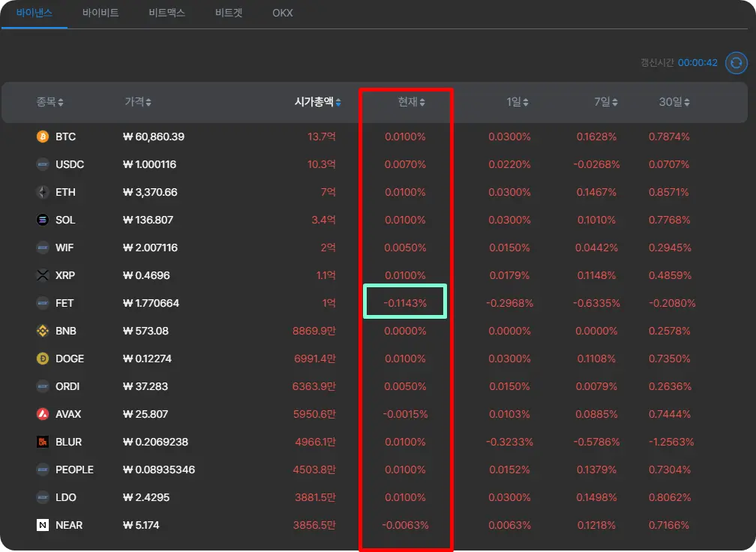The width and height of the screenshot is (756, 552).
Task: Click the ETH 30-day rate 0.8571%
Action: pos(669,192)
